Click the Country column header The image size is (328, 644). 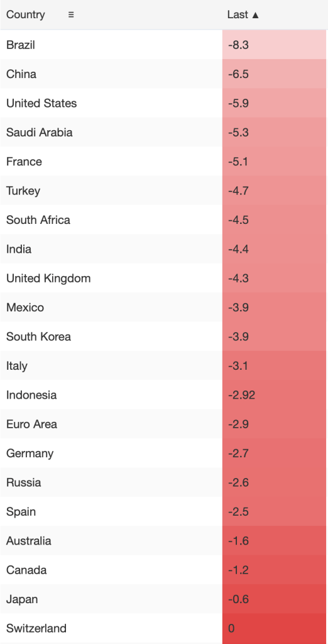pos(26,15)
